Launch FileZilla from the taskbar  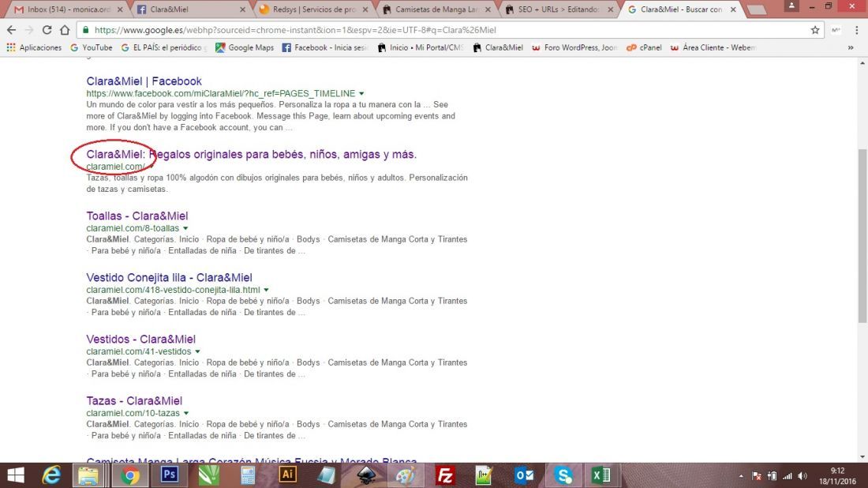pos(444,475)
